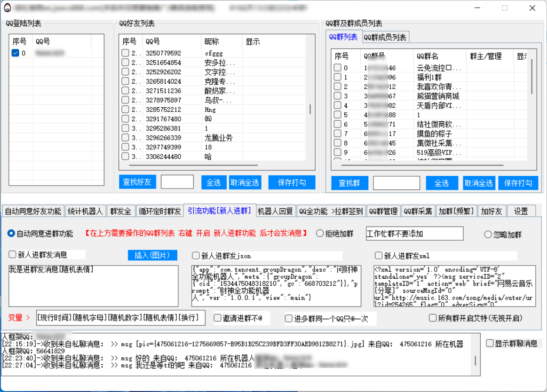This screenshot has width=547, height=392.
Task: Click the 工作忙群不要添加 text field
Action: tap(414, 234)
